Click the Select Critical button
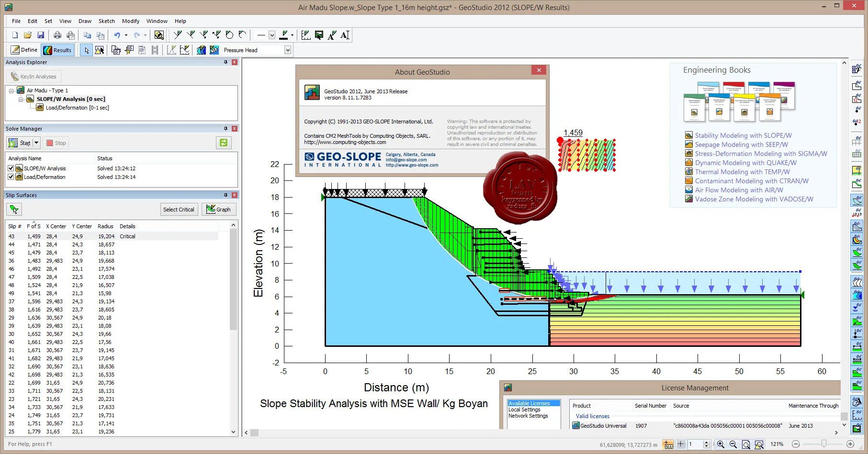The height and width of the screenshot is (454, 868). pos(179,209)
